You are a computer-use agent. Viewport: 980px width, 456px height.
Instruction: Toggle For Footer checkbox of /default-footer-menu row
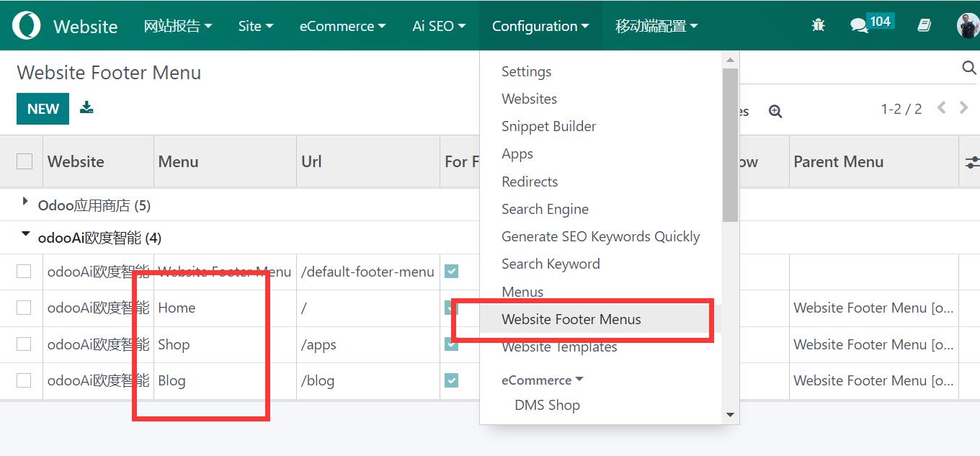tap(452, 272)
